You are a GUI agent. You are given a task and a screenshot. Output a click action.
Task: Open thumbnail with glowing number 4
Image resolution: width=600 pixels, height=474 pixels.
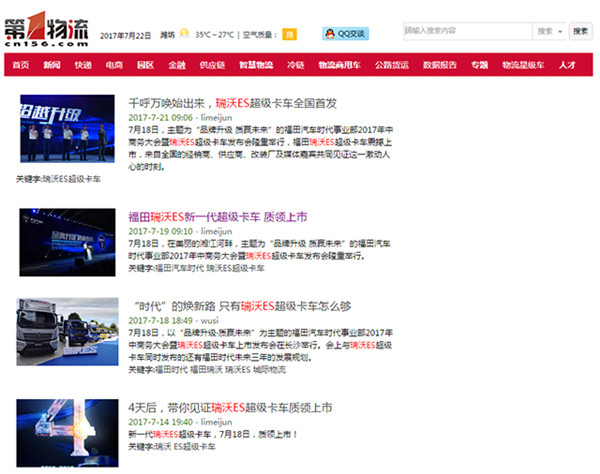click(x=67, y=433)
